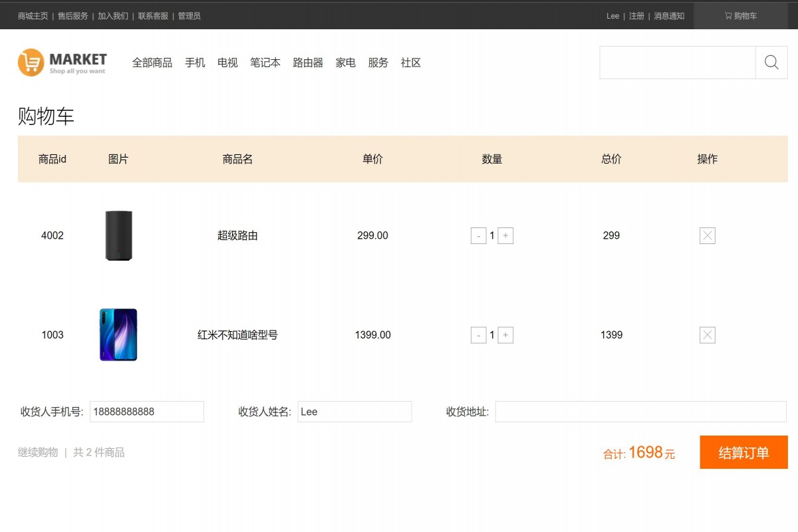View the router product thumbnail image
Image resolution: width=798 pixels, height=532 pixels.
click(x=118, y=235)
